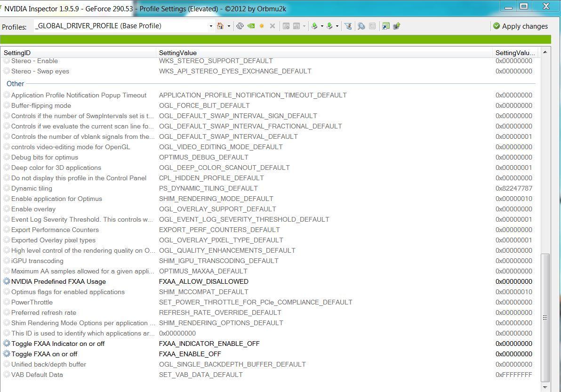Click the gear icon beside VAB Default Data

[7, 375]
